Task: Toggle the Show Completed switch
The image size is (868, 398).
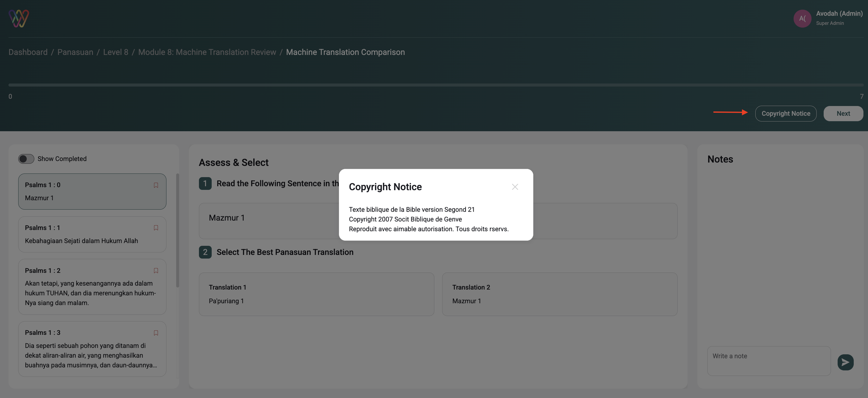Action: pyautogui.click(x=26, y=159)
